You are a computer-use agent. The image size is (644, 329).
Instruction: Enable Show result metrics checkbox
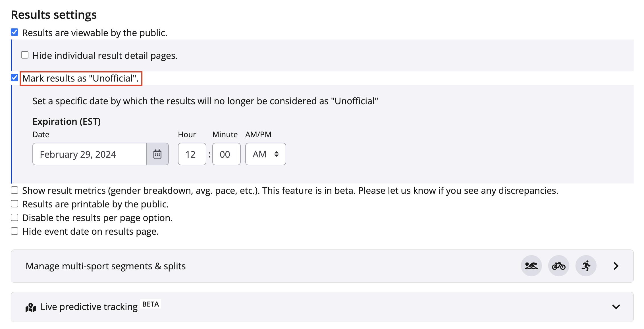(x=14, y=190)
